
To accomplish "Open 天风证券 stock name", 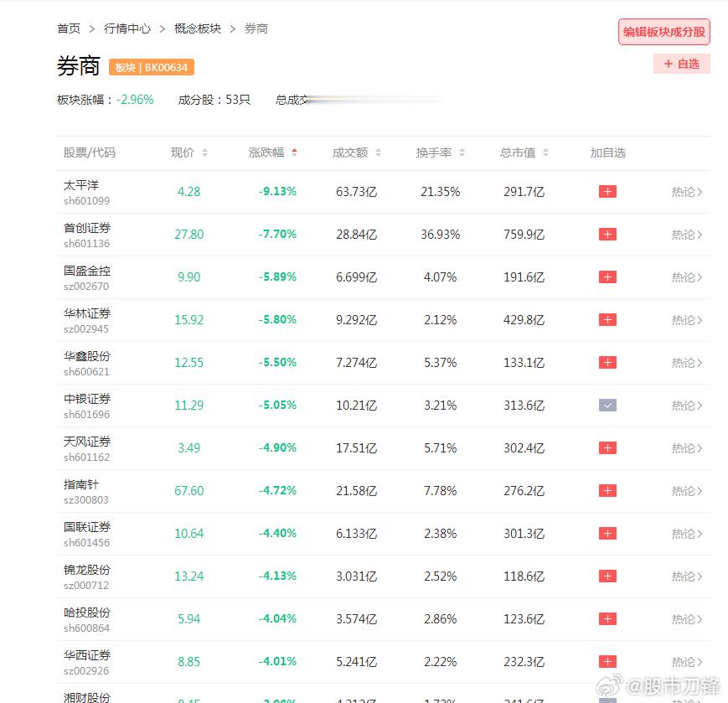I will 87,441.
